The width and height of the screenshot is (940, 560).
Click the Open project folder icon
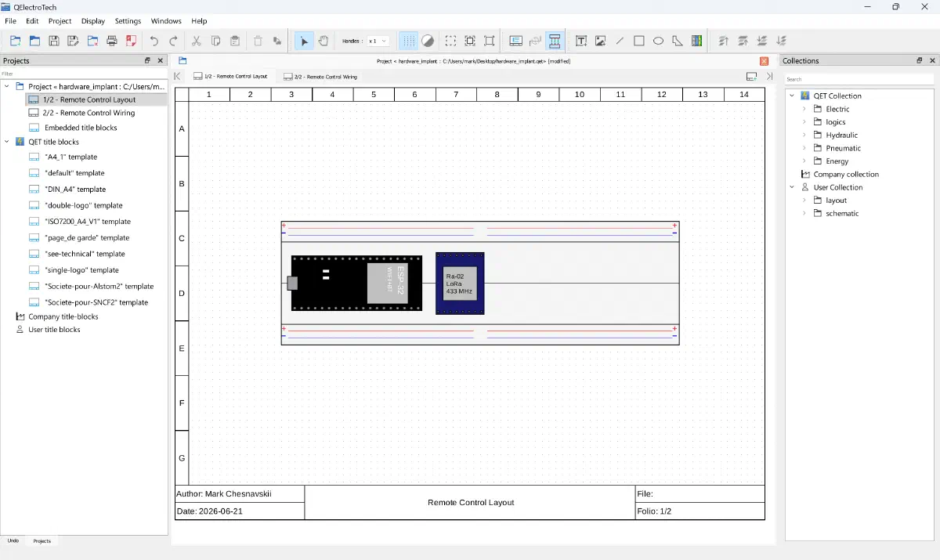click(x=34, y=41)
